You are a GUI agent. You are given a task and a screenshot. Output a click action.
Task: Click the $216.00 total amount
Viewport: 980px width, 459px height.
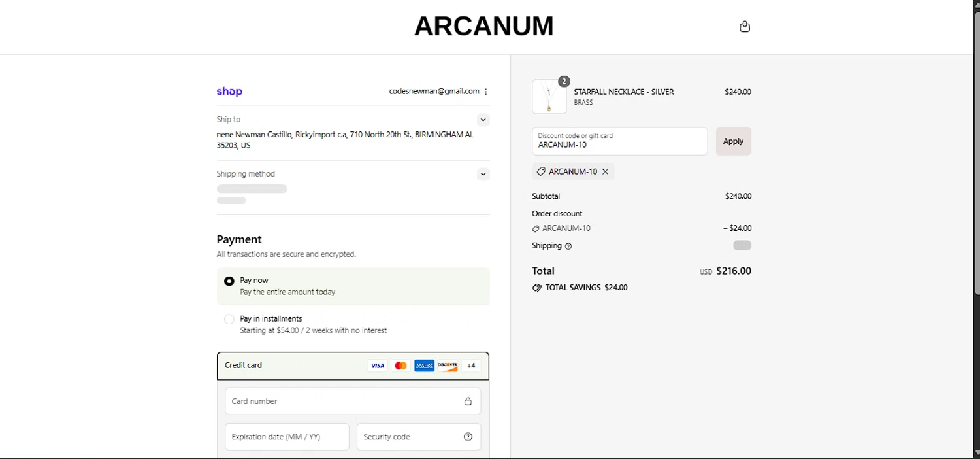[734, 271]
